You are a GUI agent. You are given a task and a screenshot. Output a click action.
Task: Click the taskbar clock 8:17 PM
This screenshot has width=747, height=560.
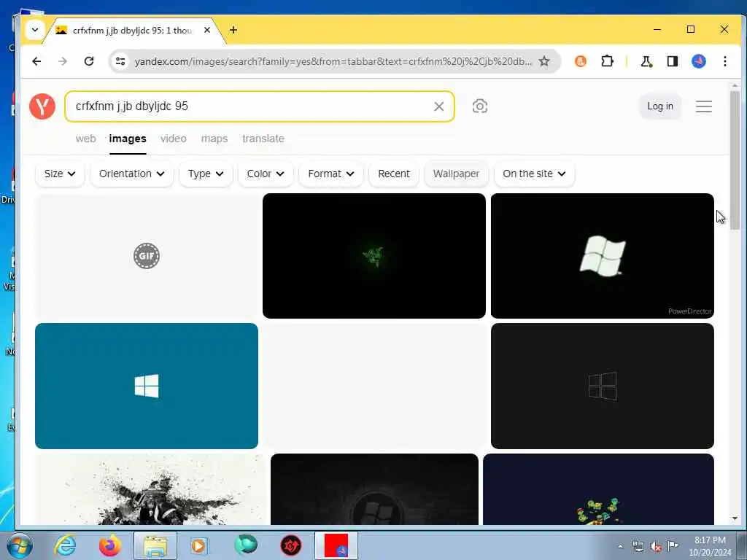(709, 540)
